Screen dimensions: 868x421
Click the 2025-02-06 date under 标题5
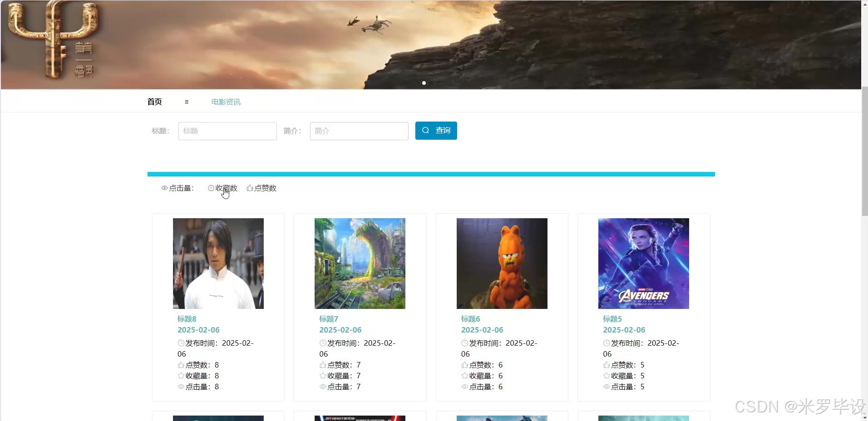click(624, 330)
